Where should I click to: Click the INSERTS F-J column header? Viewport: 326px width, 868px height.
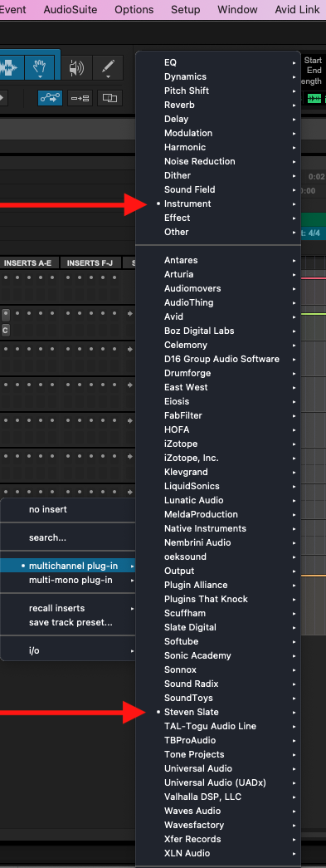90,263
